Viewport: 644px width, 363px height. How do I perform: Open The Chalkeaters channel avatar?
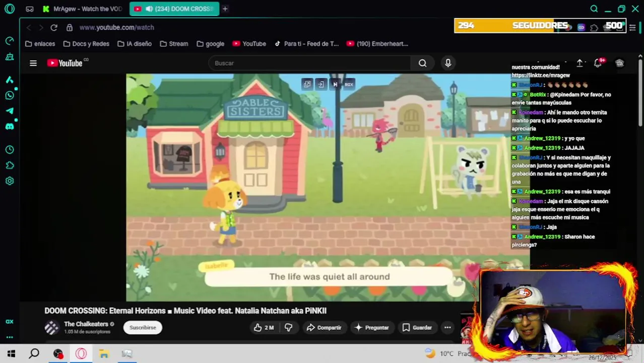point(51,328)
